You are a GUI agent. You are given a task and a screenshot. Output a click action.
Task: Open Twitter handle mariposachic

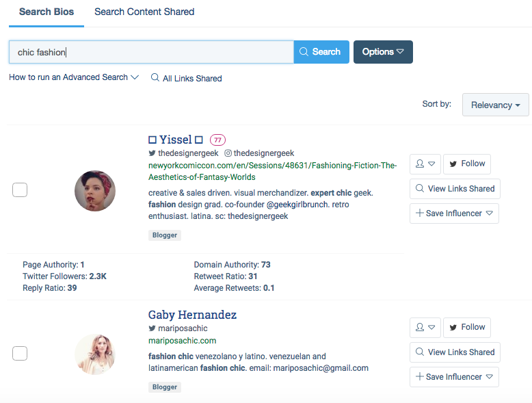pos(183,328)
